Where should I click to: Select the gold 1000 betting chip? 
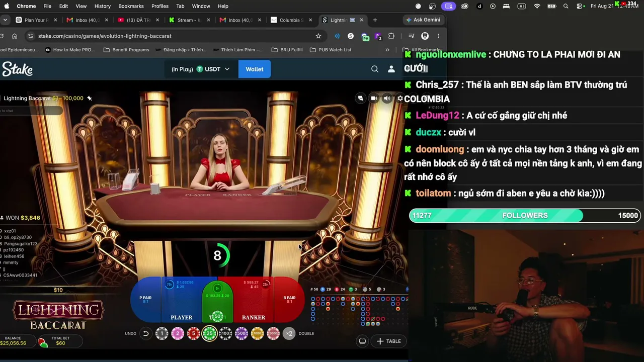258,333
